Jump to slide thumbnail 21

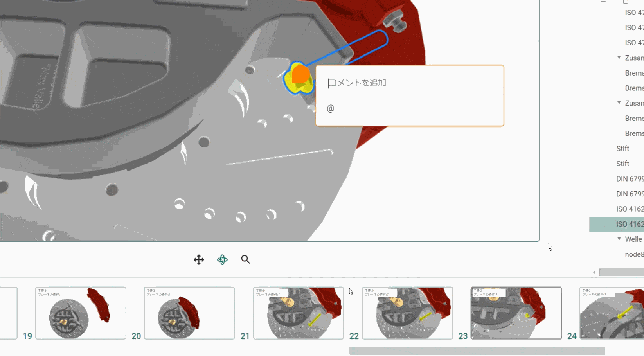click(298, 313)
